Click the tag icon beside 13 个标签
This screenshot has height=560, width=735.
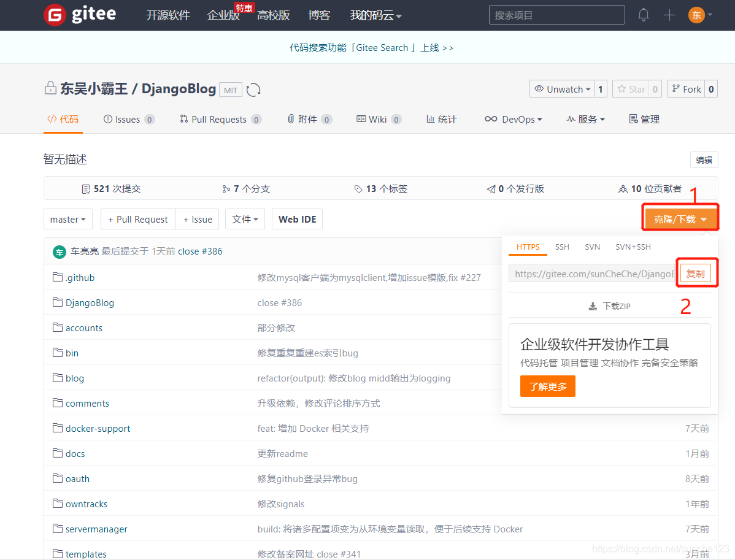click(x=358, y=189)
